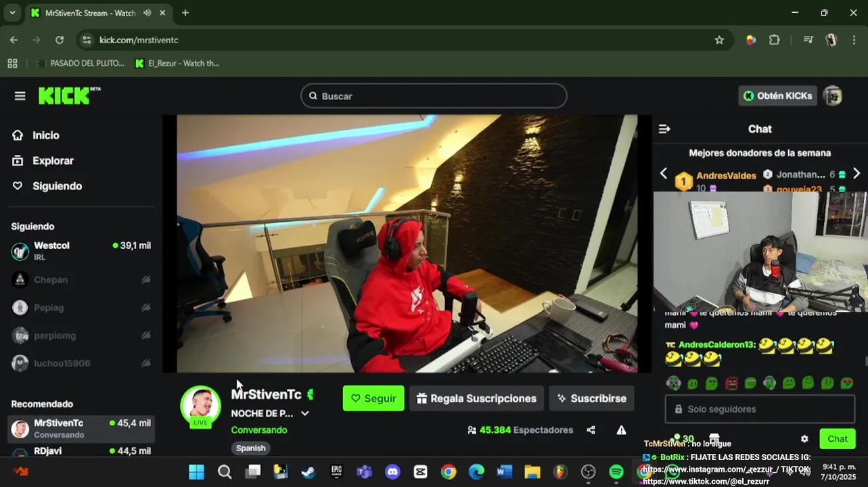868x487 pixels.
Task: Click the Suscribirse button
Action: [x=591, y=398]
